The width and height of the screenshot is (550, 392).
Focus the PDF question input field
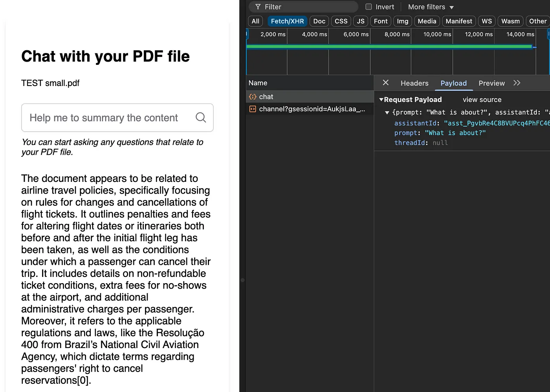[108, 118]
